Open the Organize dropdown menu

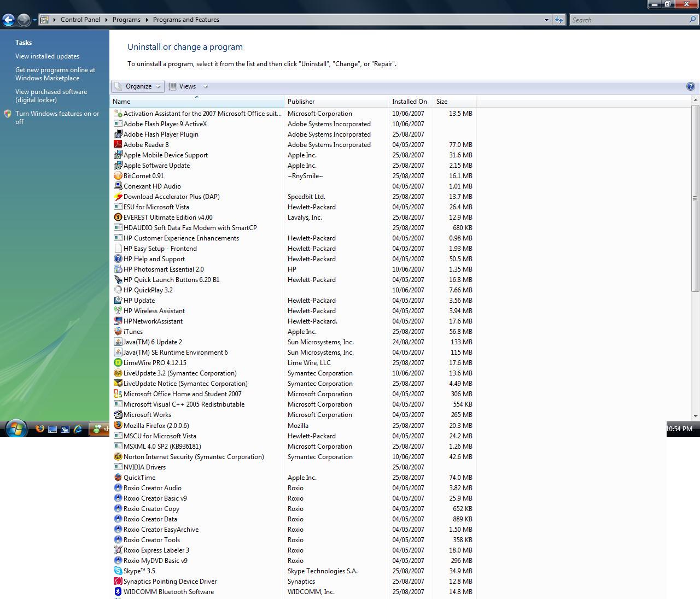coord(138,86)
